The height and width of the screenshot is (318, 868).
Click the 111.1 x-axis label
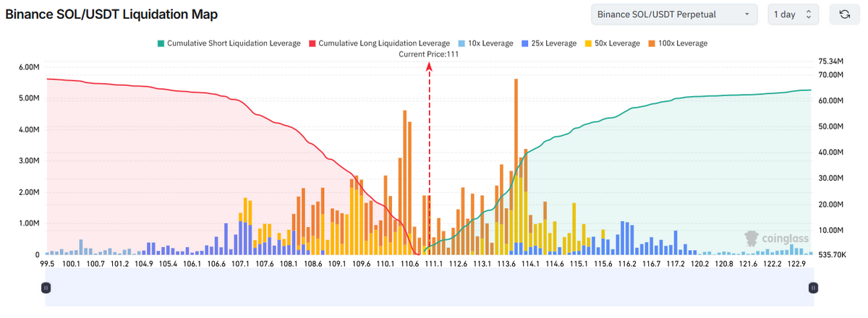[434, 264]
